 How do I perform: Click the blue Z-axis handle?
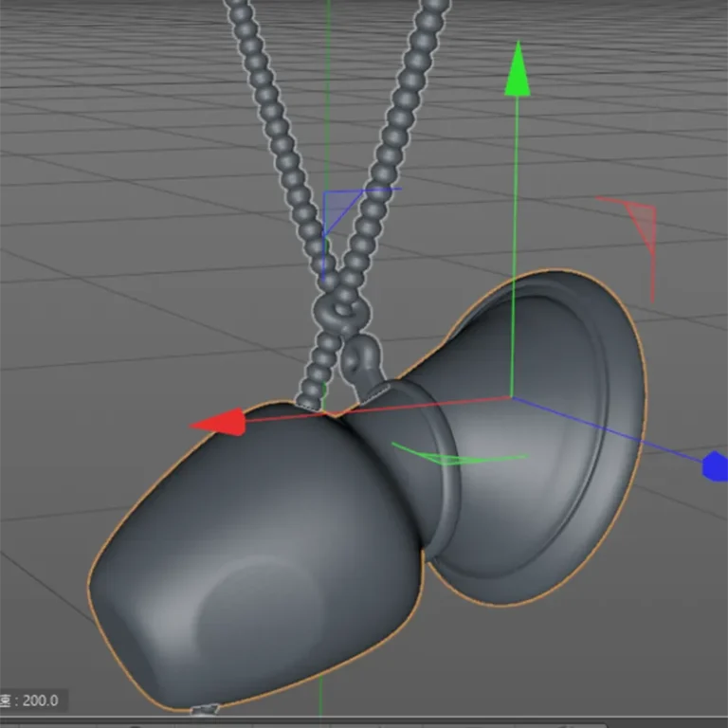tap(715, 466)
